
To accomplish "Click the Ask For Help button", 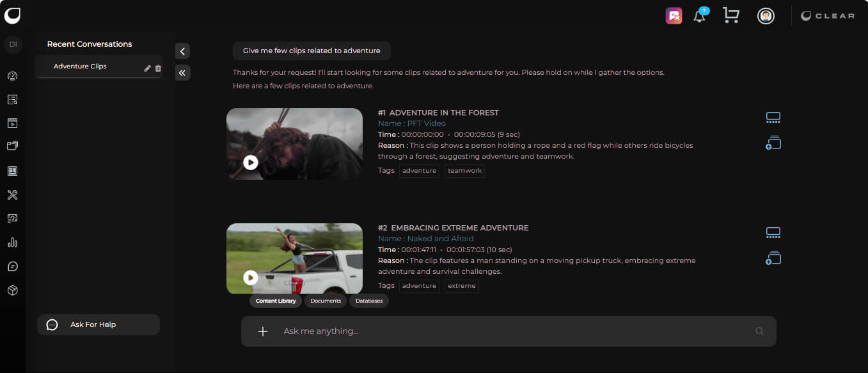I will (98, 324).
